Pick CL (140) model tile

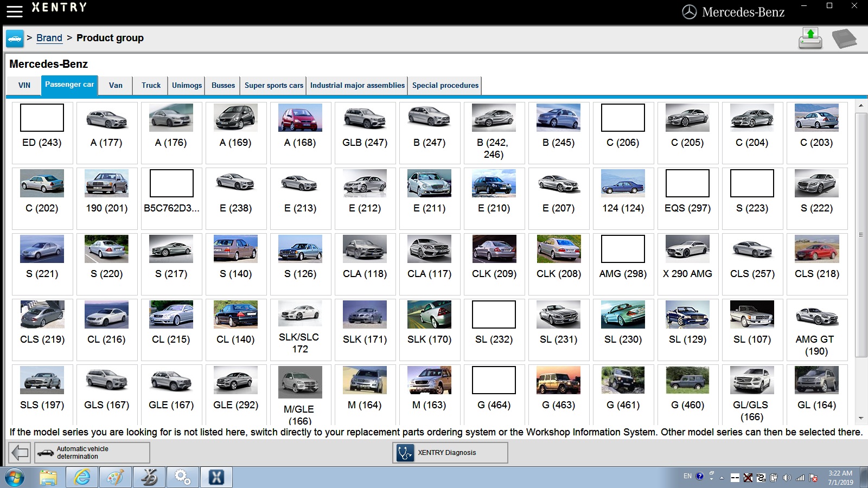(236, 330)
